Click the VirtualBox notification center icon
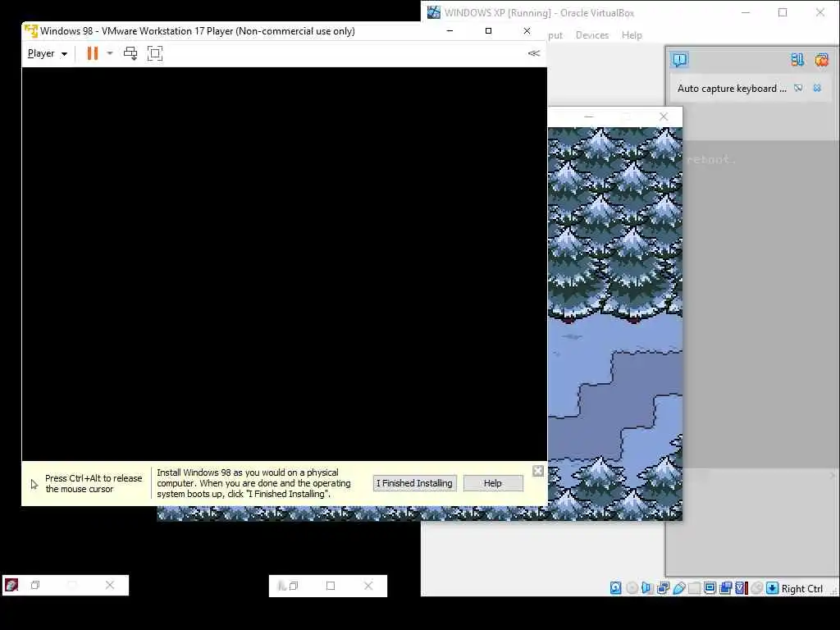This screenshot has height=630, width=840. click(x=679, y=59)
